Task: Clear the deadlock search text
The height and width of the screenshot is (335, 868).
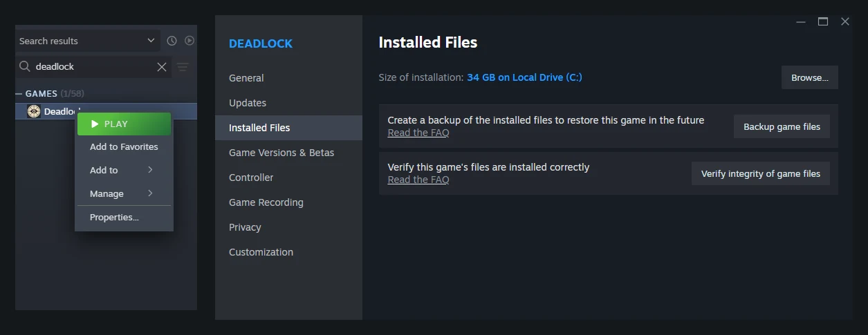Action: (x=162, y=67)
